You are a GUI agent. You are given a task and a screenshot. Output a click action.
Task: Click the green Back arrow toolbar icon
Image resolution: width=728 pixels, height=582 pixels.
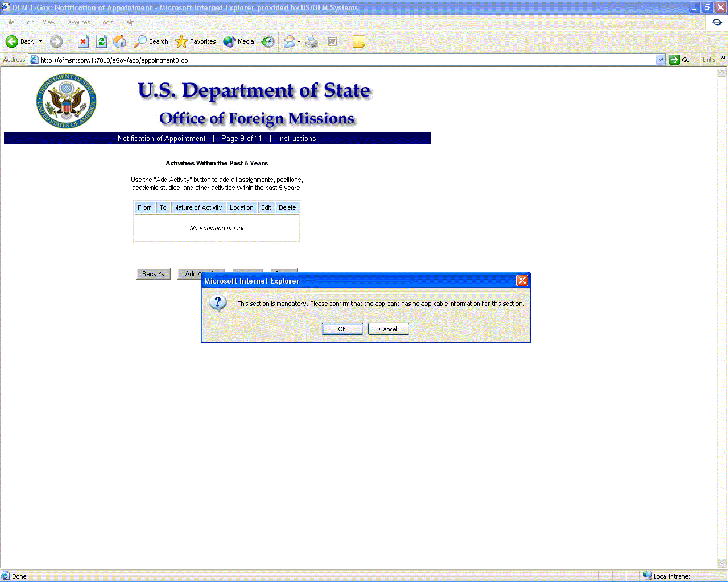(11, 41)
